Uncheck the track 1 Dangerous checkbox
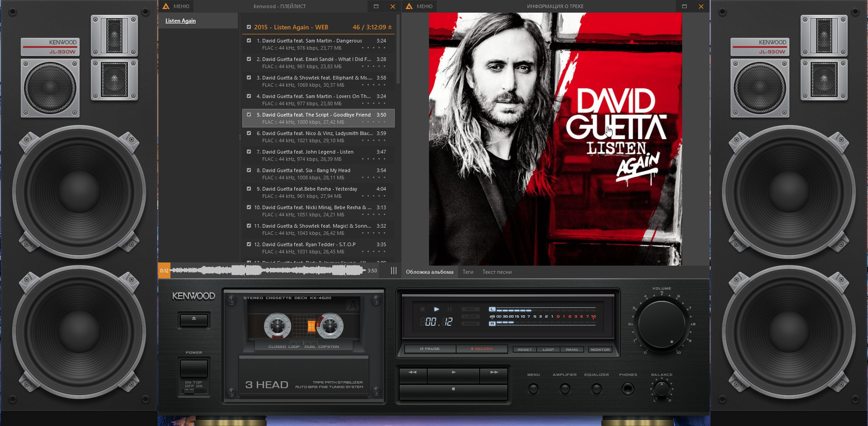Screen dimensions: 868x426 (249, 41)
